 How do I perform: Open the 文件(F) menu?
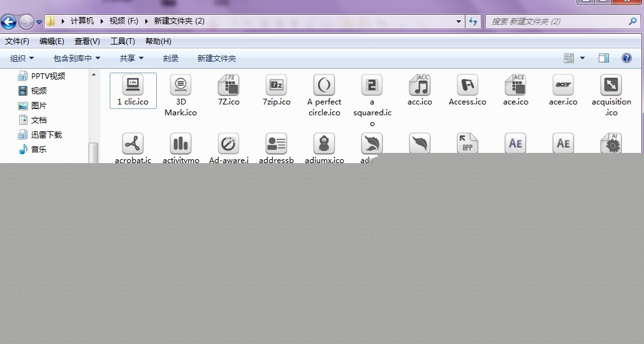coord(17,41)
